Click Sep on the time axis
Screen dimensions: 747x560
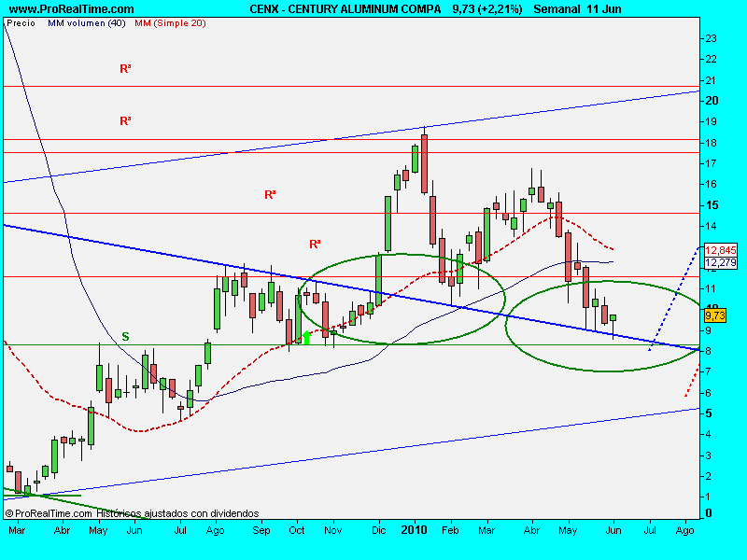point(261,530)
